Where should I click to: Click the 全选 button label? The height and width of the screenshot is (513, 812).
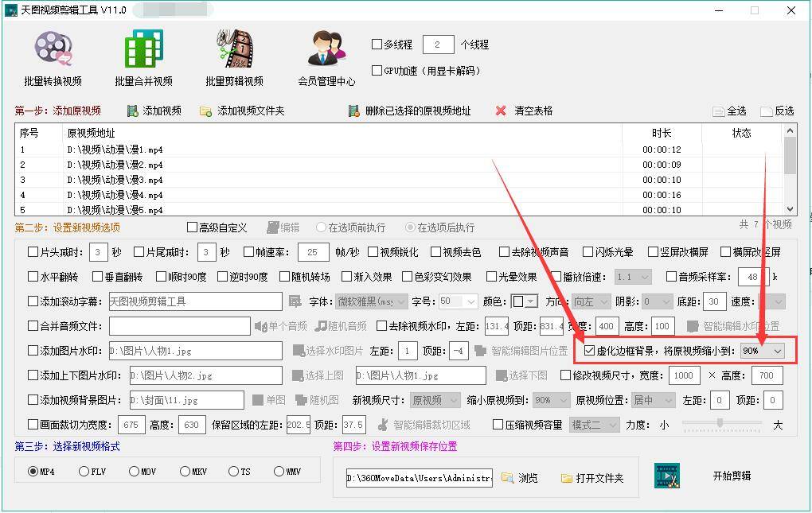[737, 111]
